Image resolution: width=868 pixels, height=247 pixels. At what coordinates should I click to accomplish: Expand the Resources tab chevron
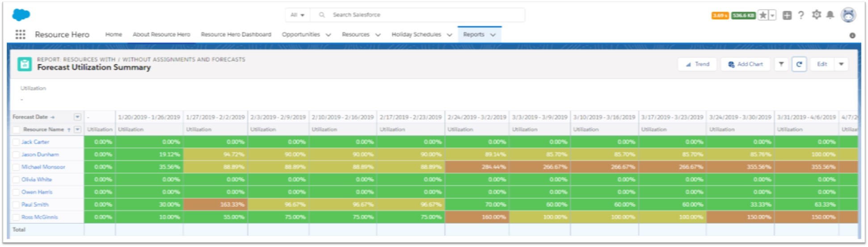click(378, 35)
